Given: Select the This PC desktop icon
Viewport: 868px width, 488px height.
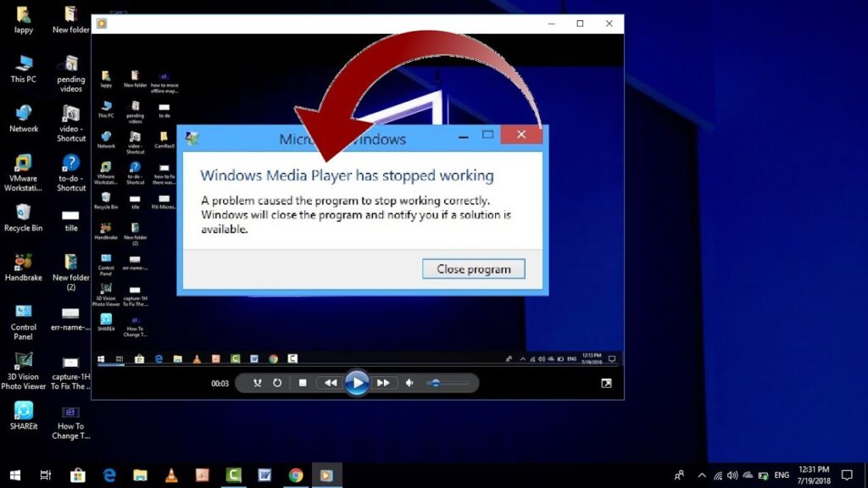Looking at the screenshot, I should [23, 69].
